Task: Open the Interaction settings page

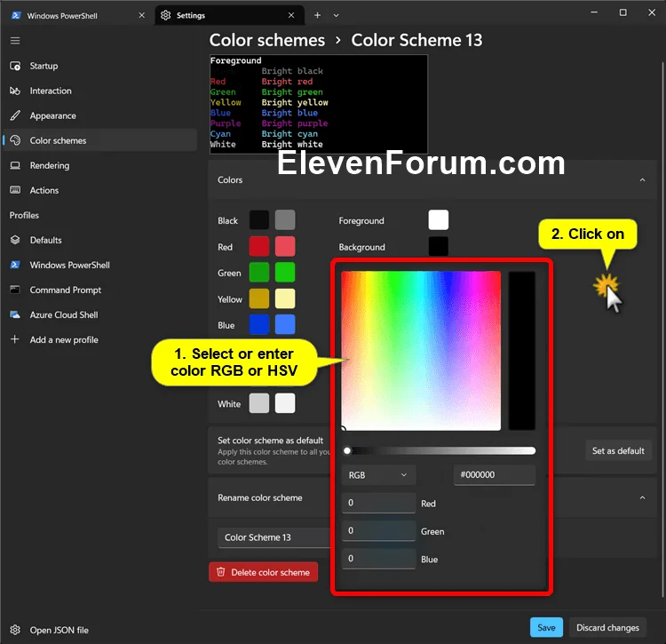Action: click(100, 91)
